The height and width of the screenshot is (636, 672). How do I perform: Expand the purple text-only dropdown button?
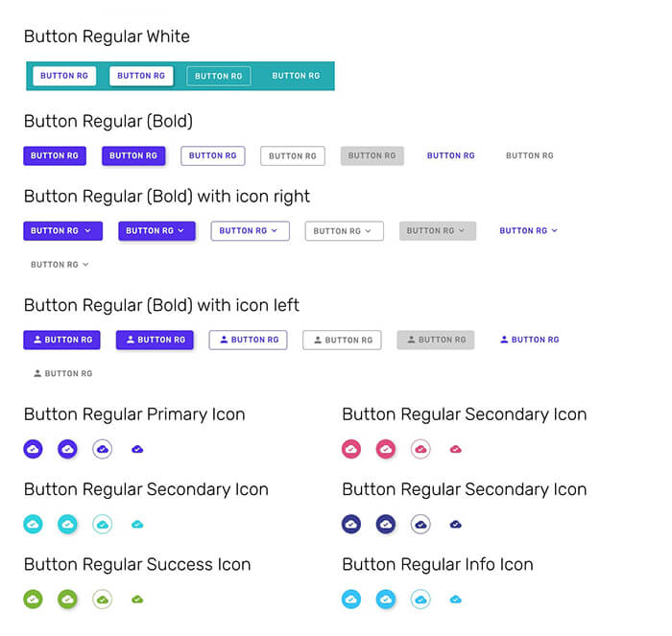[528, 230]
